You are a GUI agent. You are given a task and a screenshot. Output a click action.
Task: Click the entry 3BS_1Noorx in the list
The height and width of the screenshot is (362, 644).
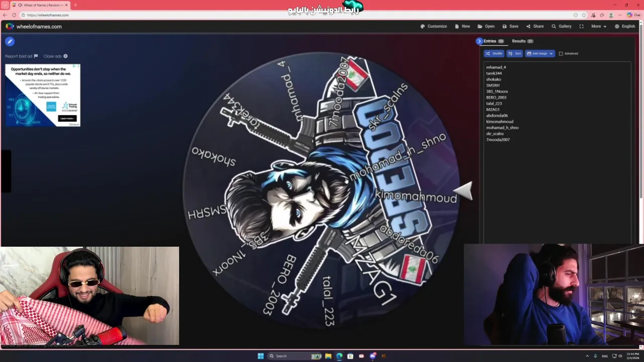coord(497,92)
